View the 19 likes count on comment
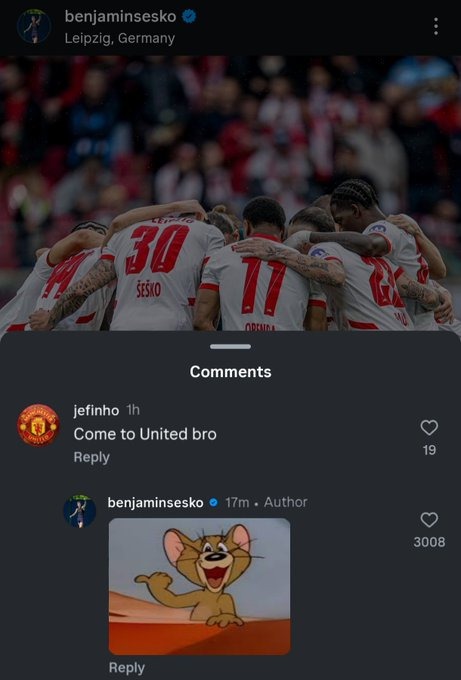Viewport: 461px width, 680px height. (429, 450)
